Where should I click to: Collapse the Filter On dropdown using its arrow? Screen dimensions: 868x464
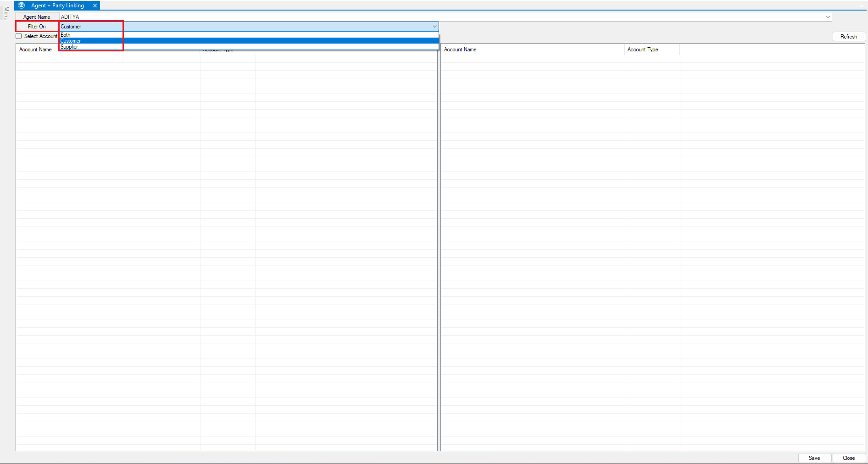[x=434, y=27]
